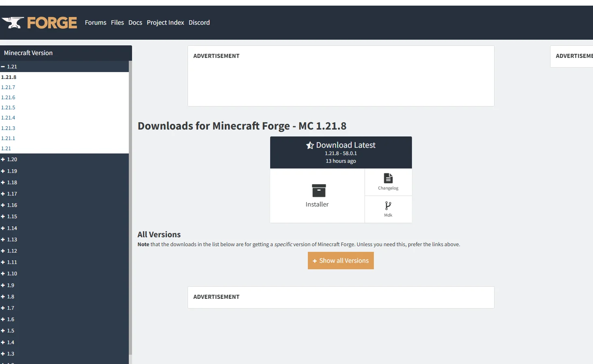The width and height of the screenshot is (593, 364).
Task: Click the Download Latest header text
Action: click(346, 145)
